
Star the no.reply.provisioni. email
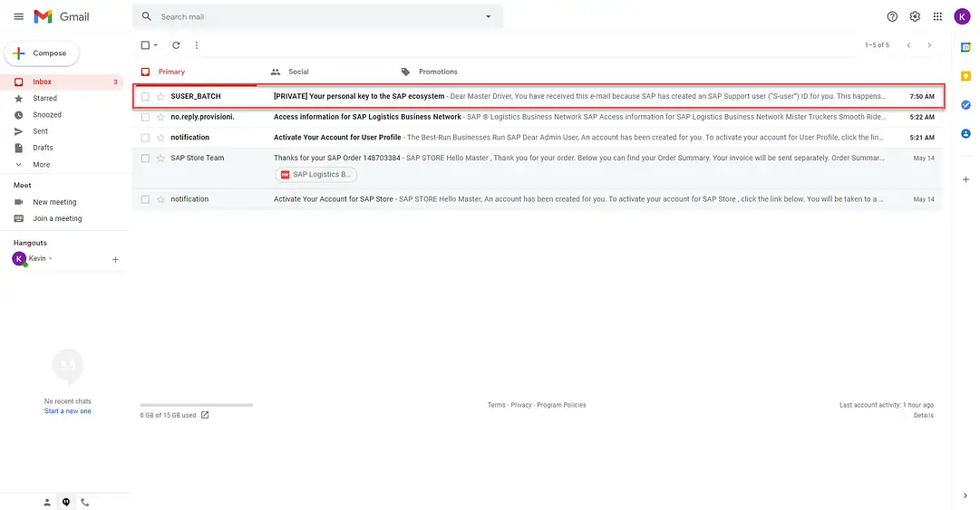pyautogui.click(x=160, y=117)
